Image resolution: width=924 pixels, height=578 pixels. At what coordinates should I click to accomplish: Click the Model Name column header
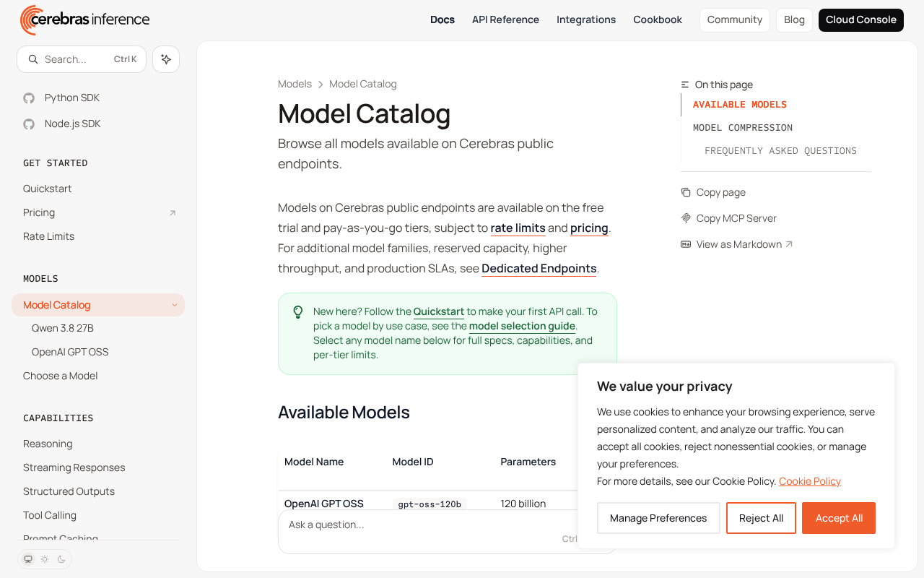pos(314,462)
